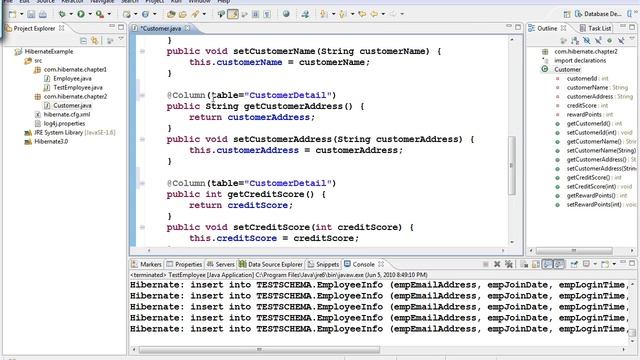Click the Outline horizontal scrollbar thumb
This screenshot has height=360, width=640.
[x=574, y=250]
